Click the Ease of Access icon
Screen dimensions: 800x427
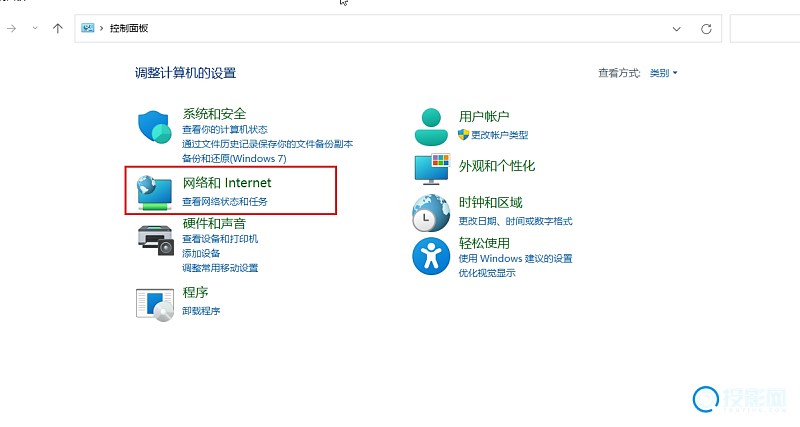[433, 256]
